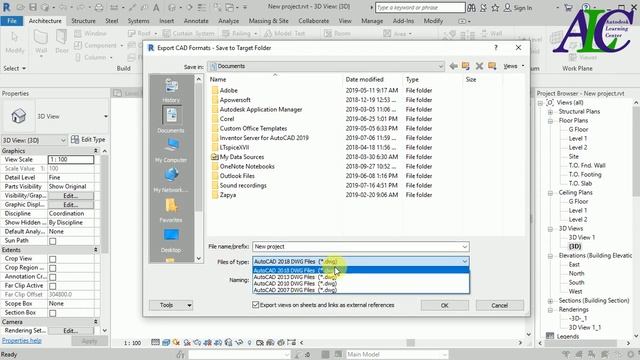The height and width of the screenshot is (360, 640).
Task: Choose AutoCAD 2013 DWG Files option
Action: [361, 277]
